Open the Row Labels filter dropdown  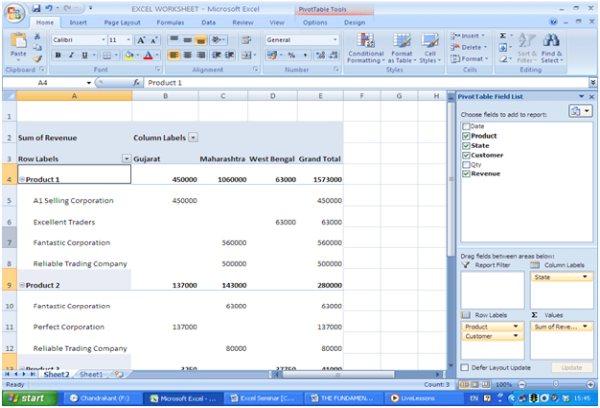click(126, 158)
